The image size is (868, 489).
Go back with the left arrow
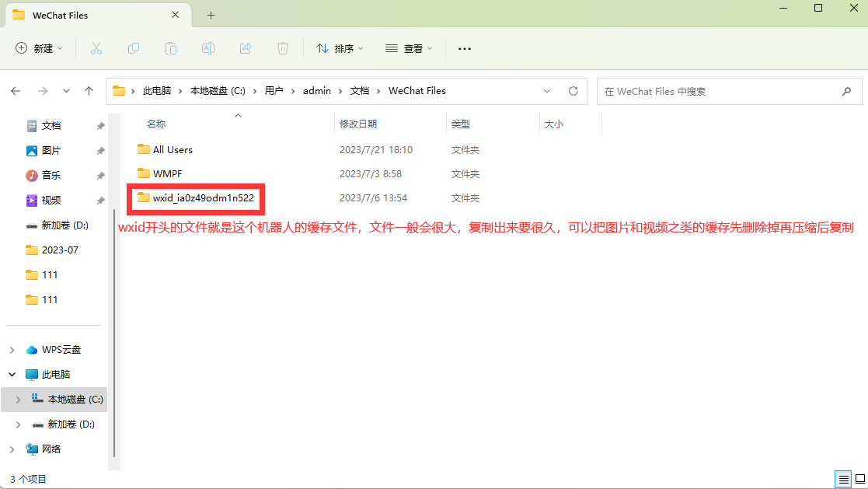(16, 91)
